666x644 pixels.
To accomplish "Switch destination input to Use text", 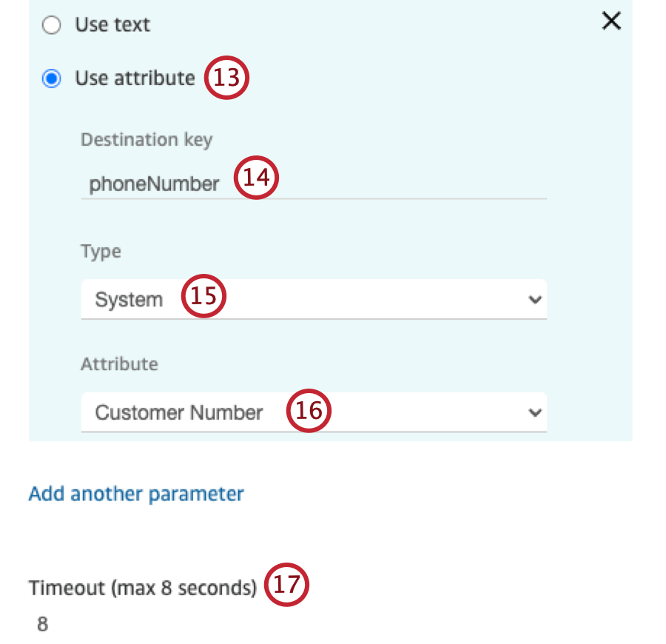I will 51,24.
